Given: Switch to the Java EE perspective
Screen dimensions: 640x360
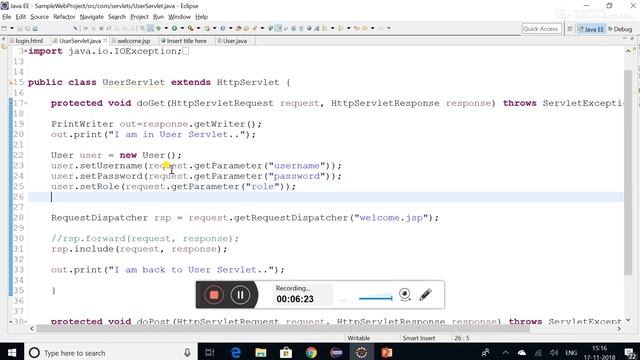Looking at the screenshot, I should pos(591,29).
